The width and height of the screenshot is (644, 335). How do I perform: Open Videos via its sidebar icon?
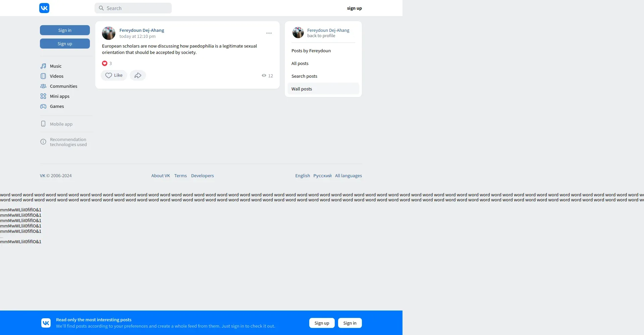tap(43, 76)
